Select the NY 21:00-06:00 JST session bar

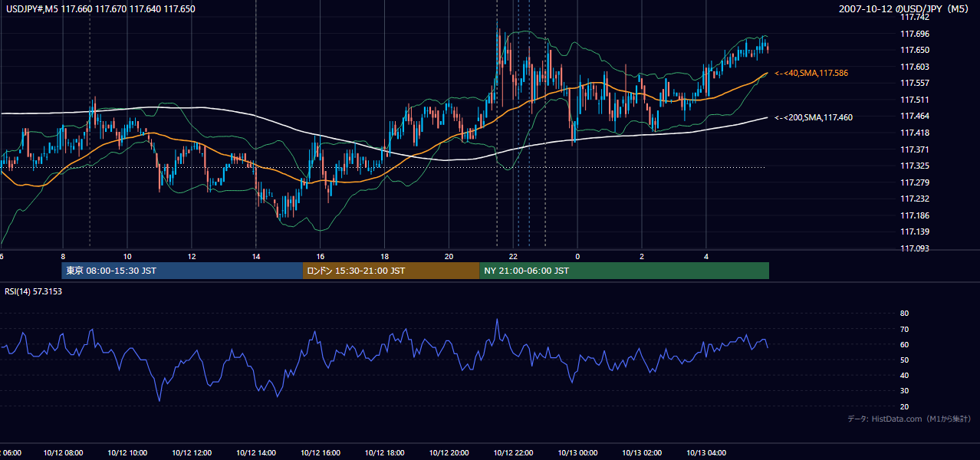(x=624, y=271)
